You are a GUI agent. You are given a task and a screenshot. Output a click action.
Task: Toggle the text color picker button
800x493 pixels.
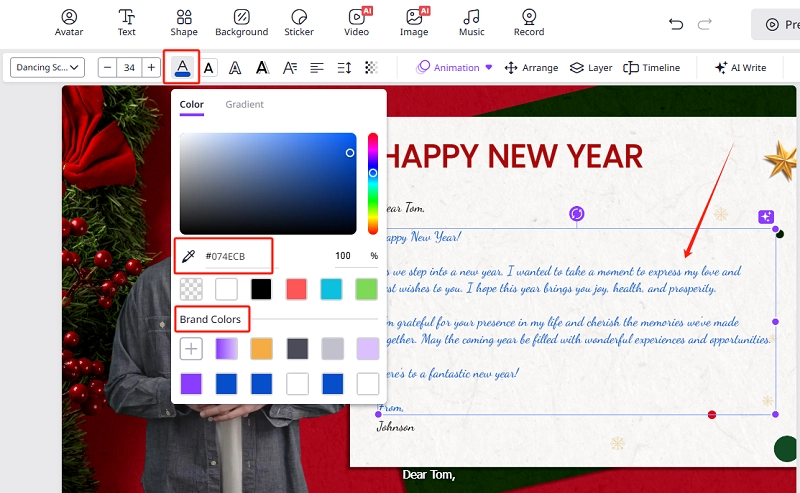click(182, 67)
